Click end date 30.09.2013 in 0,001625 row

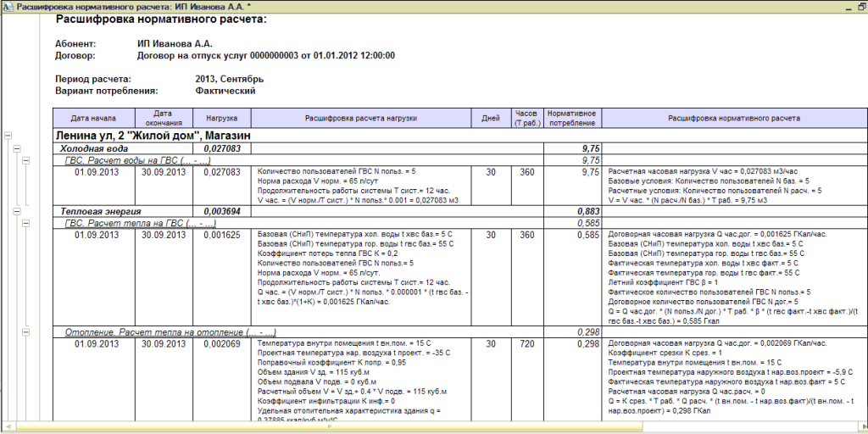(x=164, y=235)
